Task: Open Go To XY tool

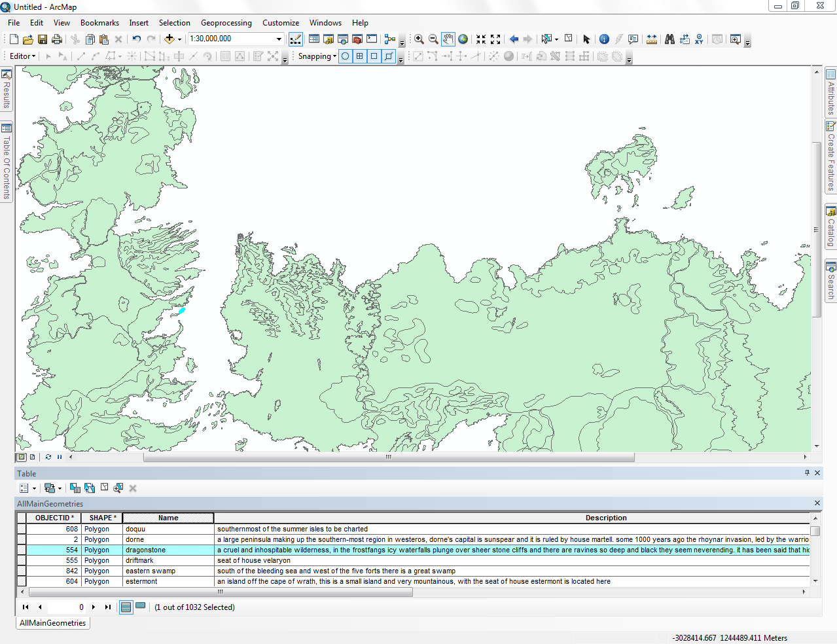Action: point(699,39)
